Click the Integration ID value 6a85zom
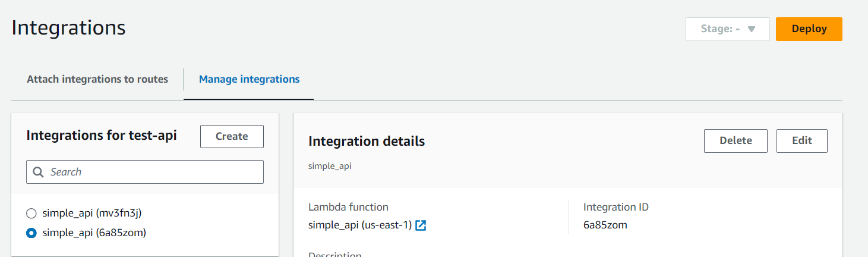The image size is (868, 257). point(605,225)
